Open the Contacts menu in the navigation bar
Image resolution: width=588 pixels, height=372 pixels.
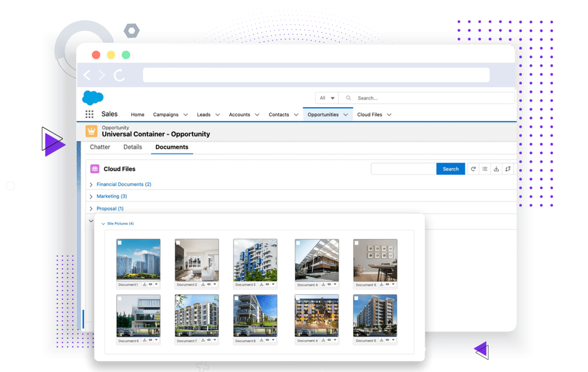click(283, 114)
